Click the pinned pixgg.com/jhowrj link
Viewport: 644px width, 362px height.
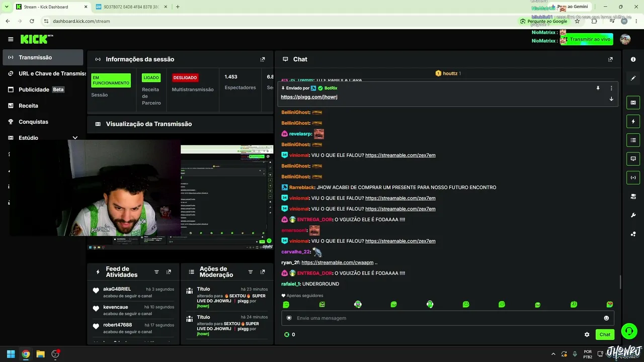(309, 97)
